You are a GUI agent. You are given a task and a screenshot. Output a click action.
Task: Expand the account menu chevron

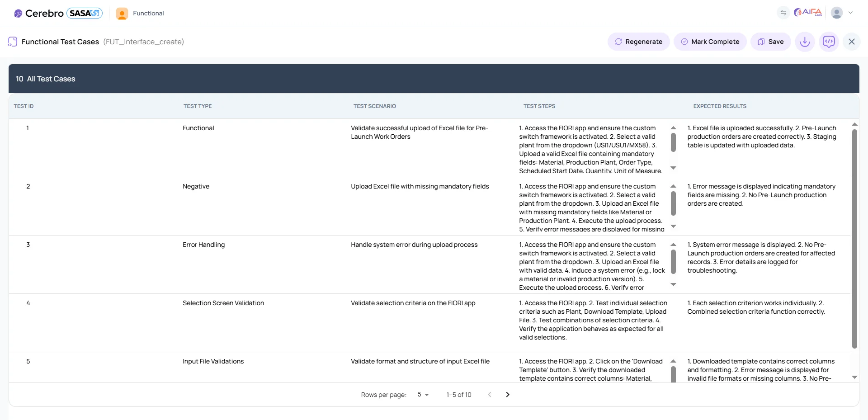point(852,13)
